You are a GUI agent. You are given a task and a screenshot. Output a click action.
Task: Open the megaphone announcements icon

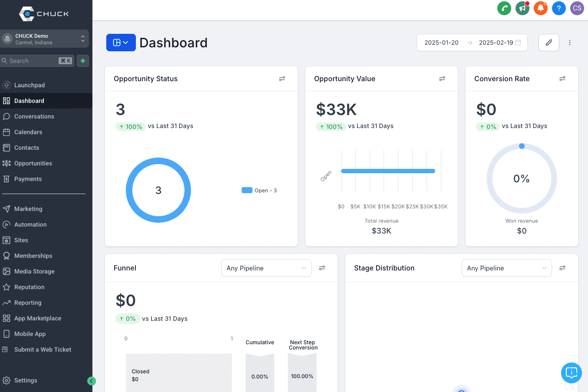click(522, 8)
